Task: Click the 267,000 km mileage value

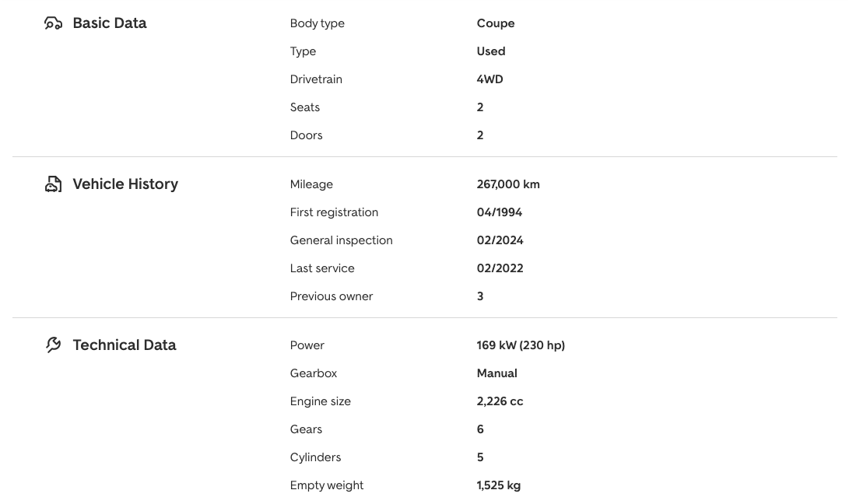Action: tap(508, 184)
